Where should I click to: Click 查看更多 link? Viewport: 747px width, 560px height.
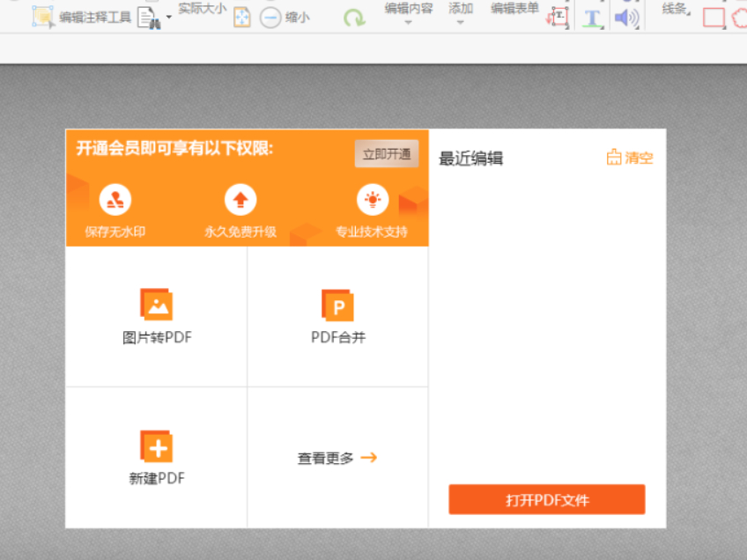pyautogui.click(x=337, y=458)
